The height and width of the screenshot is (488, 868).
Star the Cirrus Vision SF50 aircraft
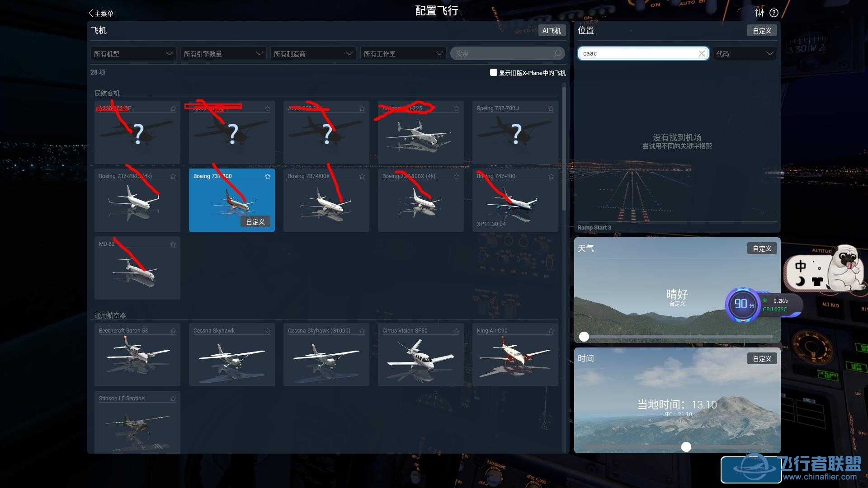coord(456,331)
